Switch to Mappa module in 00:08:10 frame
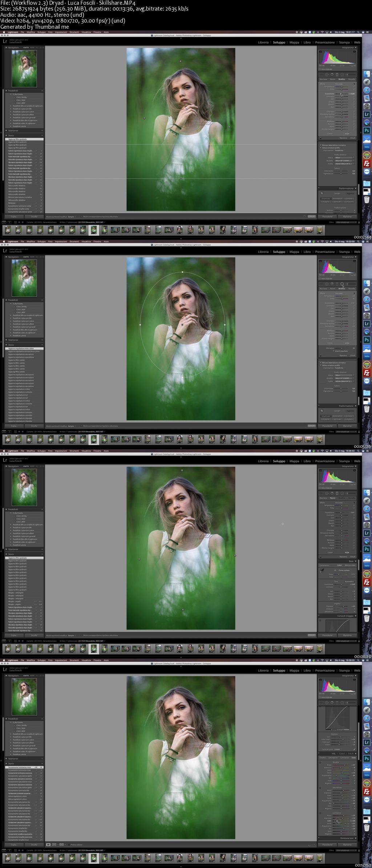 pyautogui.click(x=294, y=461)
